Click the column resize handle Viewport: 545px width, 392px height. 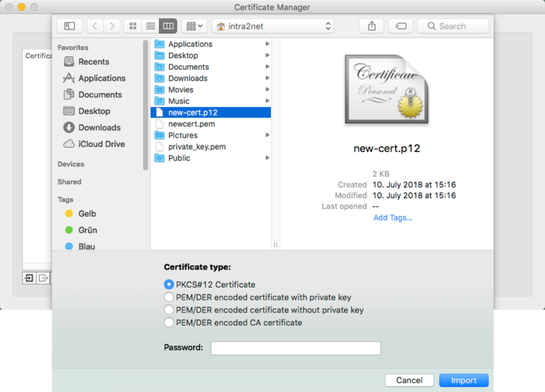[276, 244]
